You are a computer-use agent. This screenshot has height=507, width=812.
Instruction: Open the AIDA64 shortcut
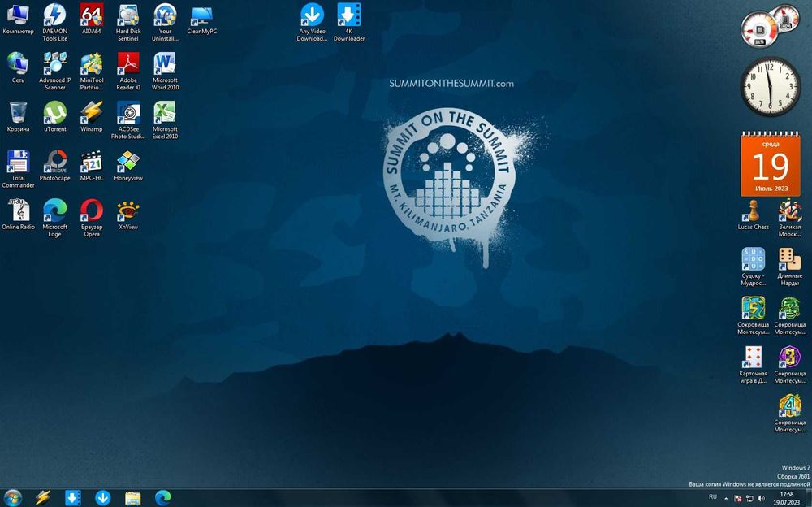pos(92,19)
